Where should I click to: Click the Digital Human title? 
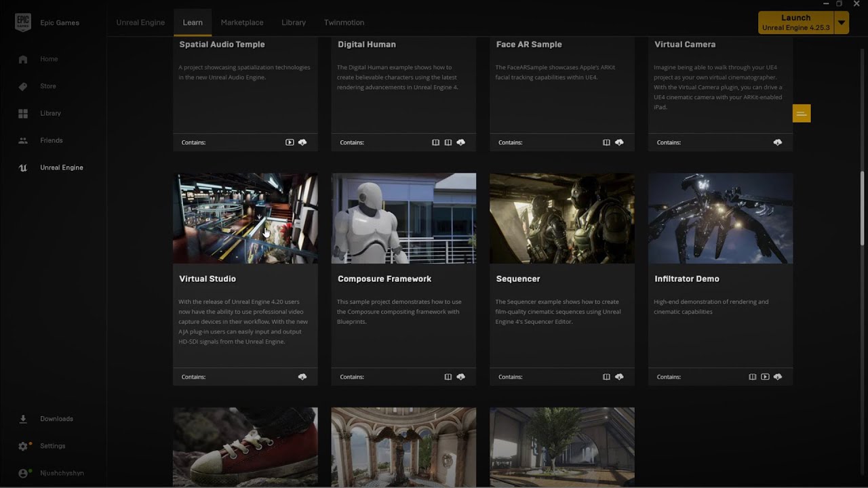[x=367, y=44]
